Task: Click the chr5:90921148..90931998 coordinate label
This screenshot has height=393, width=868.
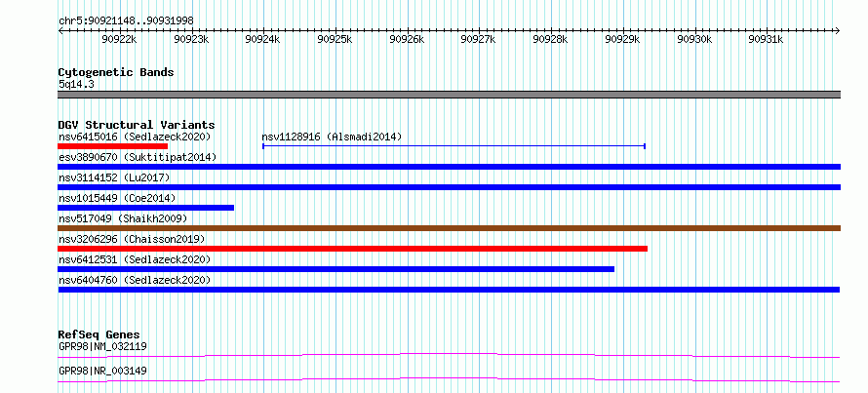Action: point(126,20)
